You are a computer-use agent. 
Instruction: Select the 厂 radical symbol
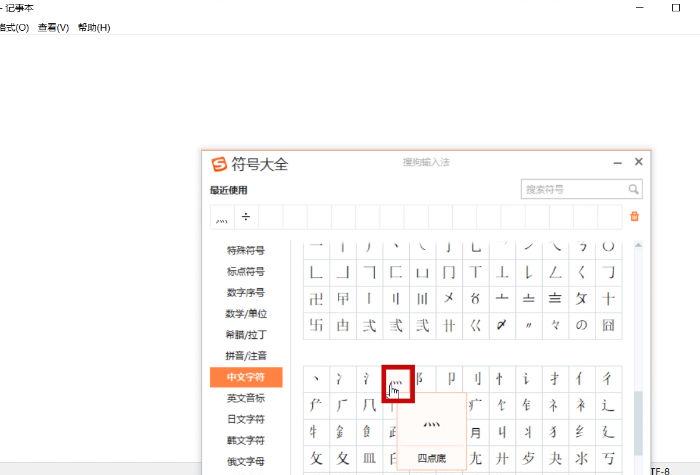coord(342,405)
